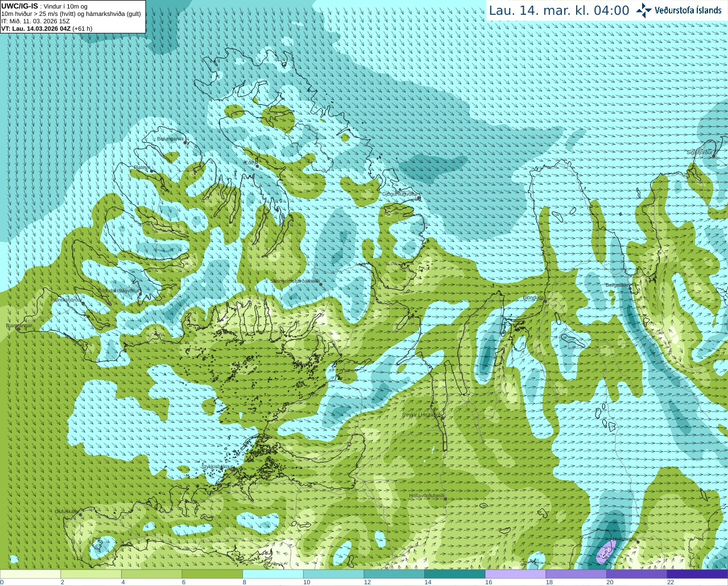This screenshot has width=728, height=586.
Task: Click the Veðurstofa Íslands logo icon
Action: pyautogui.click(x=644, y=10)
